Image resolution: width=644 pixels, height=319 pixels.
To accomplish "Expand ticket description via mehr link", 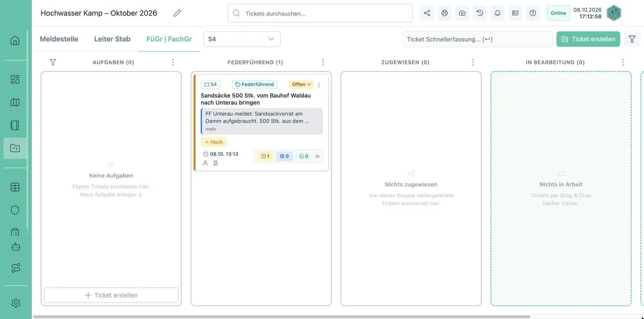I will pos(211,129).
